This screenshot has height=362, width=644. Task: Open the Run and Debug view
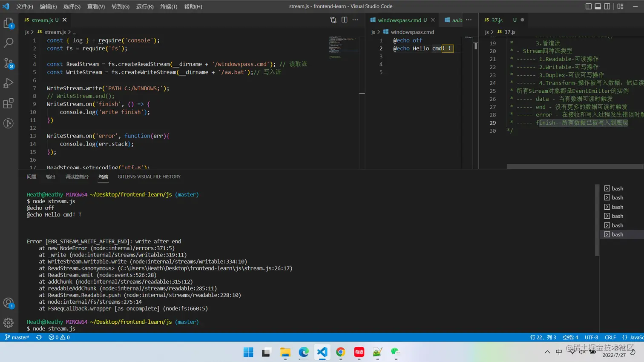coord(9,83)
